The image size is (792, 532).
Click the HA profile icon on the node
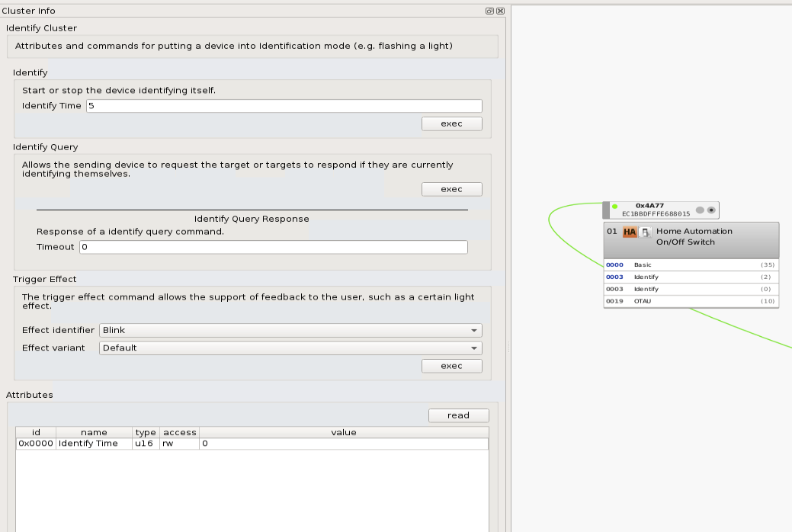point(630,232)
